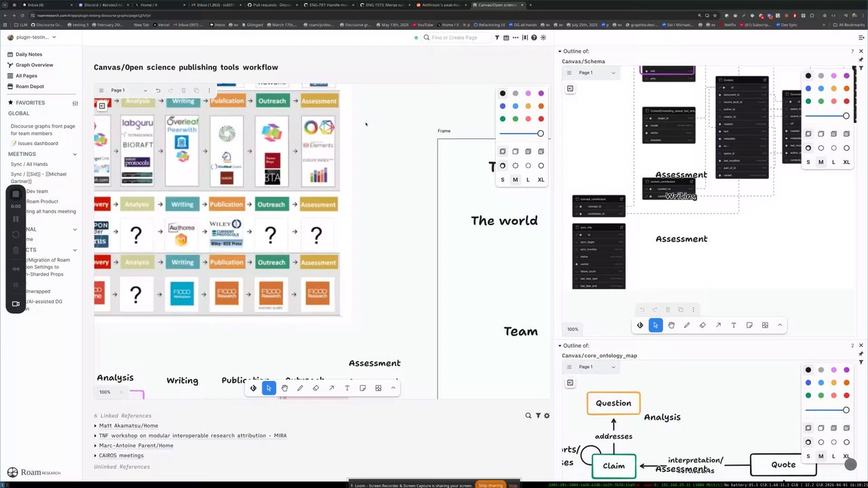The width and height of the screenshot is (868, 488).
Task: Select the eraser tool in main canvas toolbar
Action: 315,388
